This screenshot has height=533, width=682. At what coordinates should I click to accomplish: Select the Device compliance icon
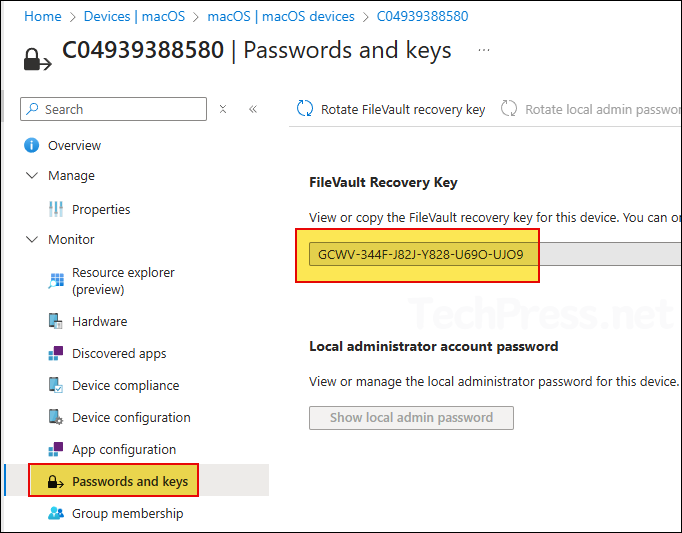(x=56, y=386)
